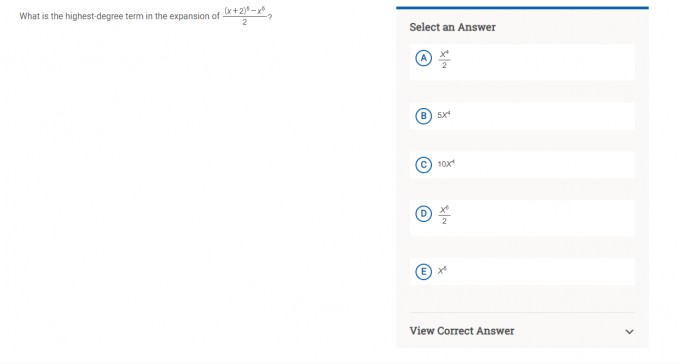This screenshot has width=680, height=364.
Task: Click the x⁵ over 2 fraction answer
Action: click(x=444, y=215)
